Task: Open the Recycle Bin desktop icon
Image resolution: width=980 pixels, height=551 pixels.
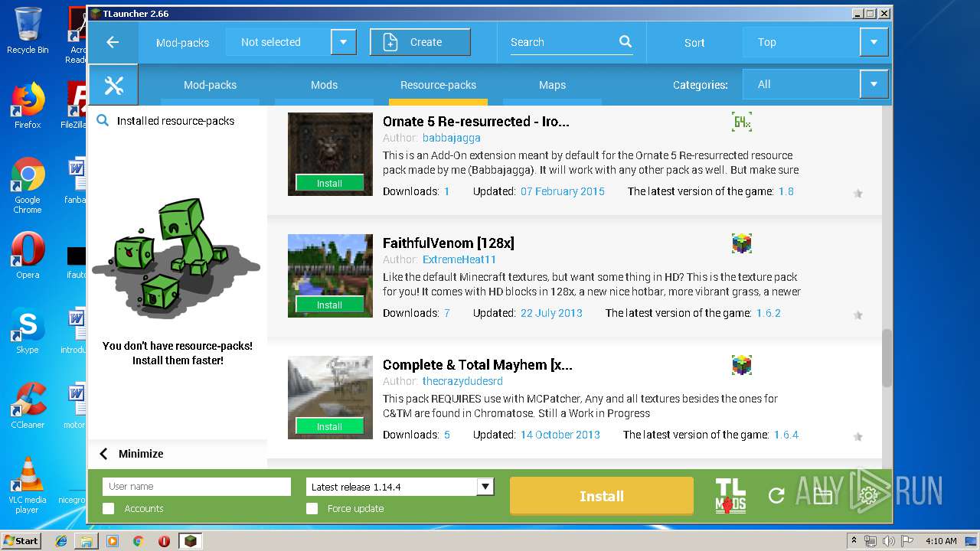Action: click(x=28, y=31)
